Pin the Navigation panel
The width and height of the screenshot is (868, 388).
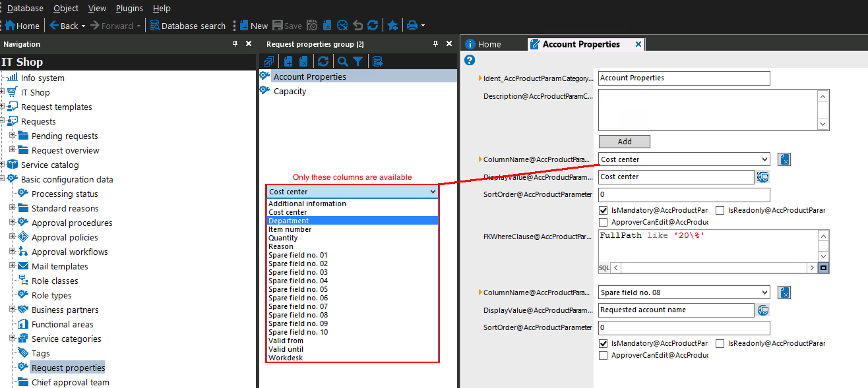(x=235, y=43)
